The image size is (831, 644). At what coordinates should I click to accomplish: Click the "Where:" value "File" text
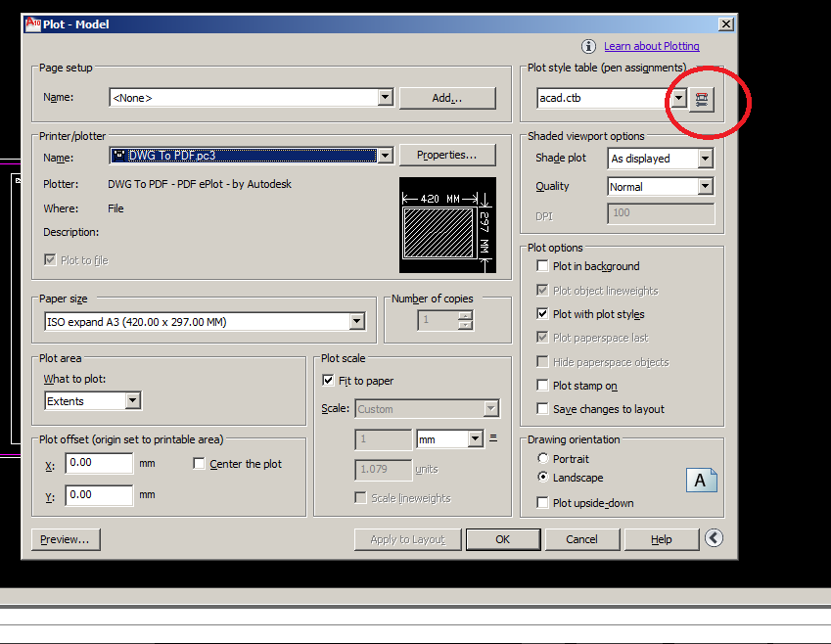point(115,208)
